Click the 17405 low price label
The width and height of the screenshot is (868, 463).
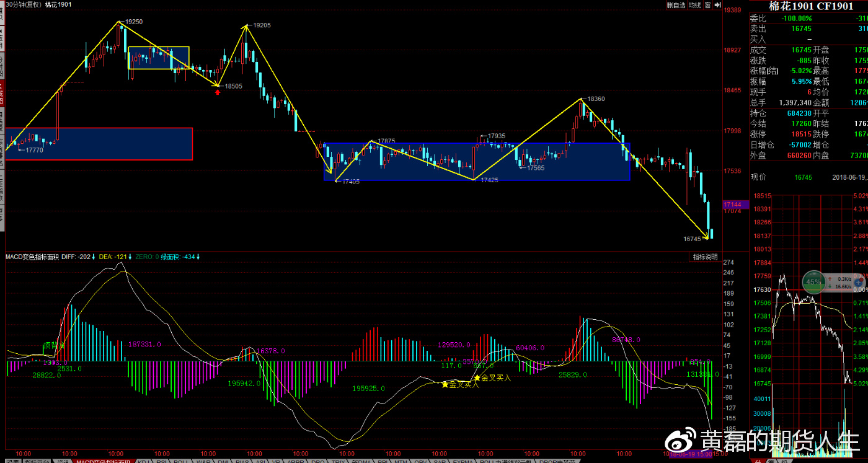pyautogui.click(x=350, y=182)
